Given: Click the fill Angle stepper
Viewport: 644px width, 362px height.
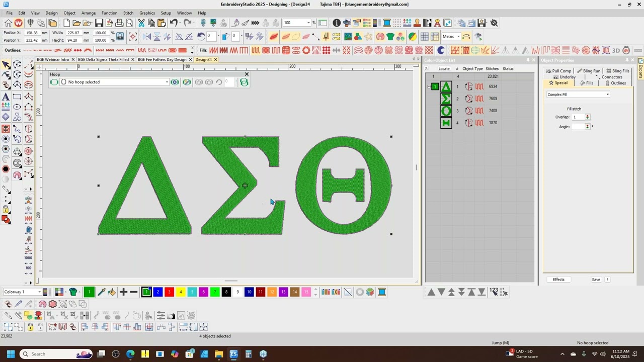Looking at the screenshot, I should pos(587,127).
